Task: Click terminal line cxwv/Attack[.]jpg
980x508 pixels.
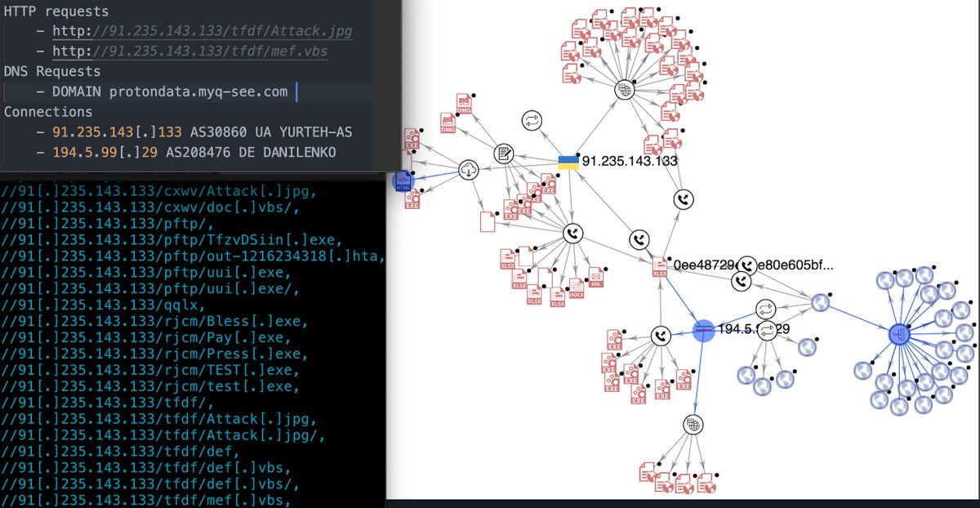Action: click(158, 191)
